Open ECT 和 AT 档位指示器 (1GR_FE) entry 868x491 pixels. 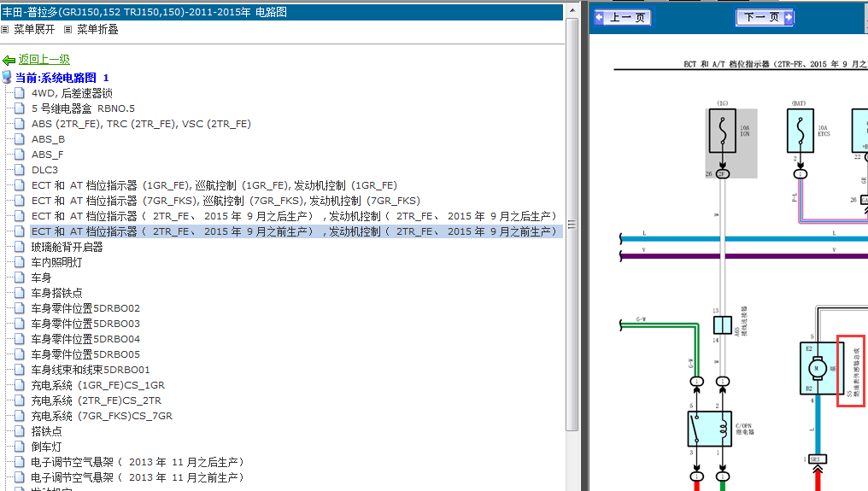click(214, 185)
